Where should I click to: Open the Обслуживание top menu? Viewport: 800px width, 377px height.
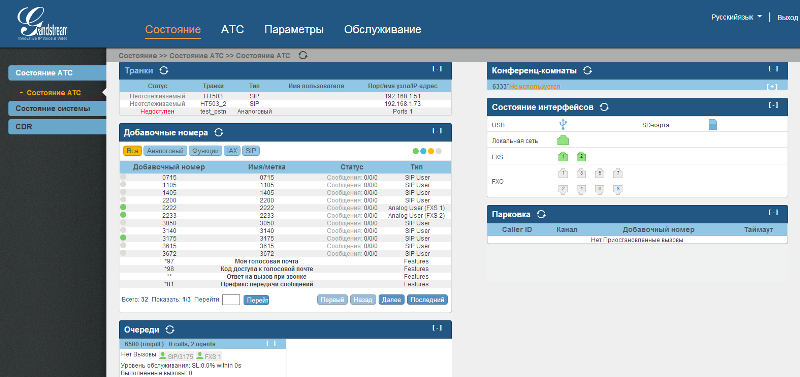tap(383, 30)
